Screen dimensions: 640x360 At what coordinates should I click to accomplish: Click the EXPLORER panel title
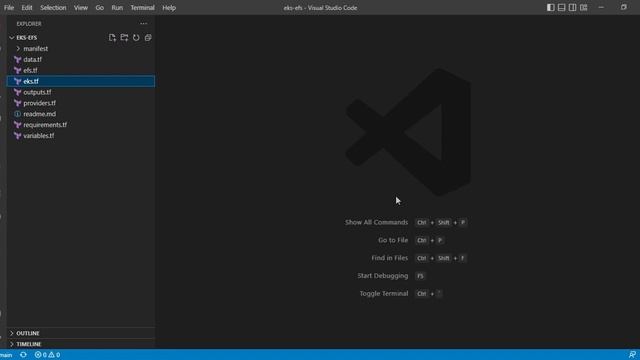click(29, 24)
